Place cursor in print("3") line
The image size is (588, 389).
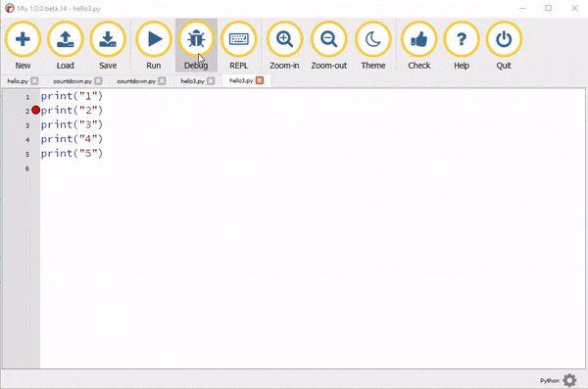(x=72, y=124)
